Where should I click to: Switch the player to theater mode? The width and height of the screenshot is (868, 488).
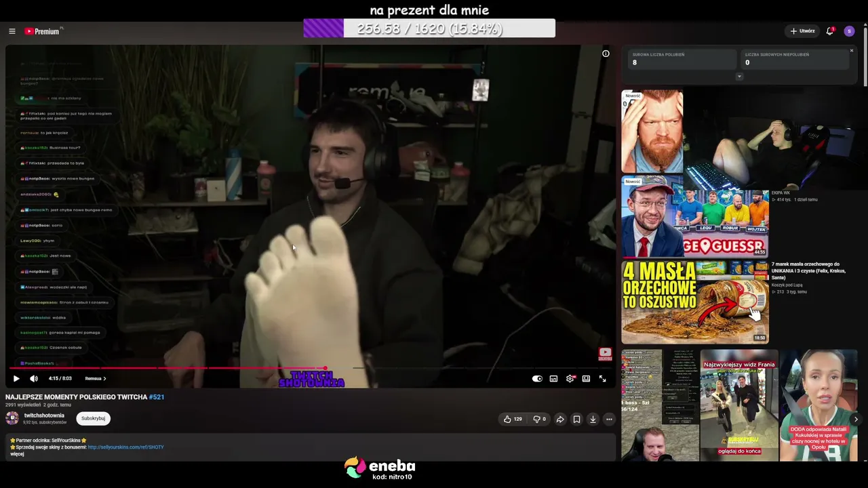click(586, 379)
